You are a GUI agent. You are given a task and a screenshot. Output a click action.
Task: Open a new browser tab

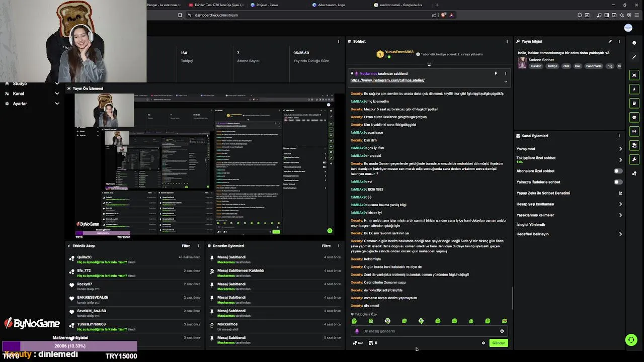pos(437,5)
